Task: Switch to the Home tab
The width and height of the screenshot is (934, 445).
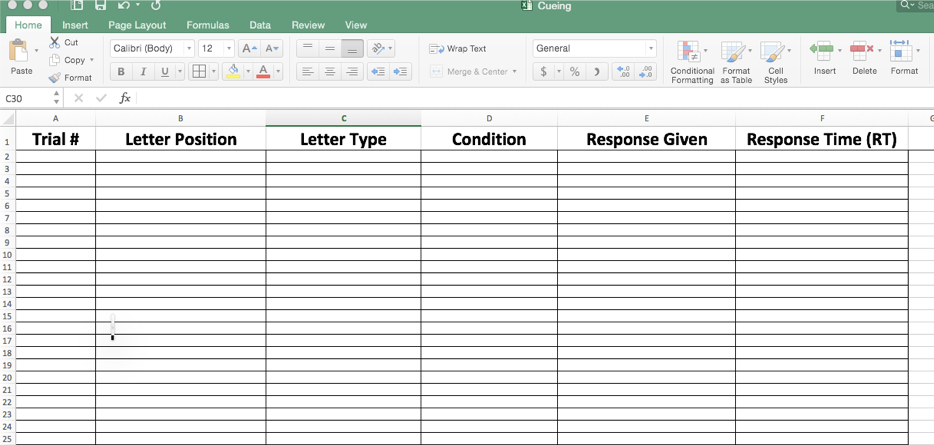Action: pyautogui.click(x=28, y=25)
